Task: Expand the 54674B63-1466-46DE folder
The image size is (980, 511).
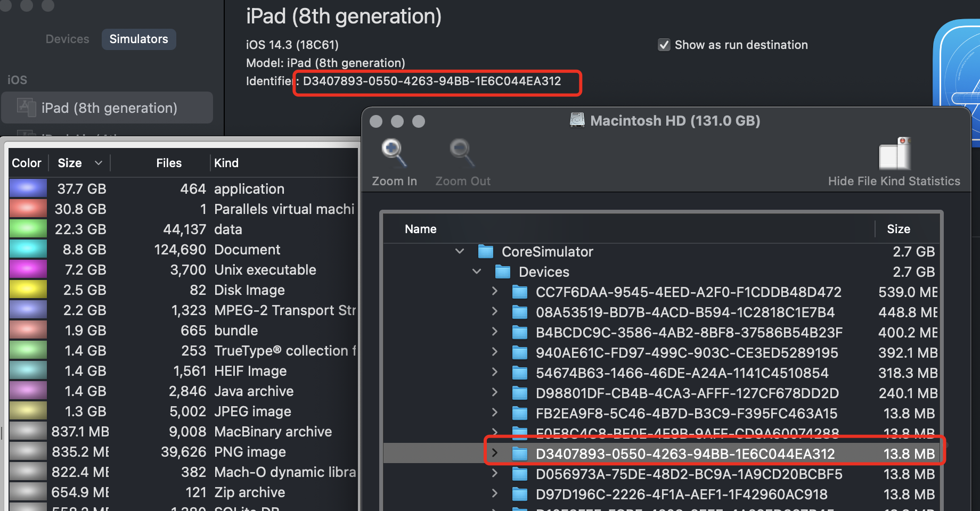Action: coord(495,372)
